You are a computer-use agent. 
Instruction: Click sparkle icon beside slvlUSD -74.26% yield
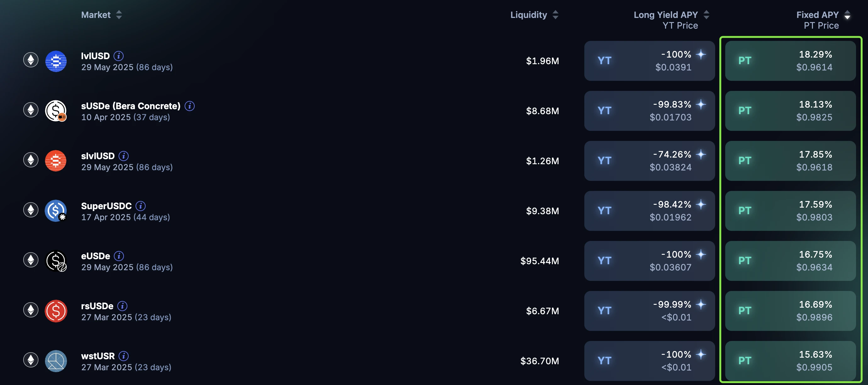701,154
